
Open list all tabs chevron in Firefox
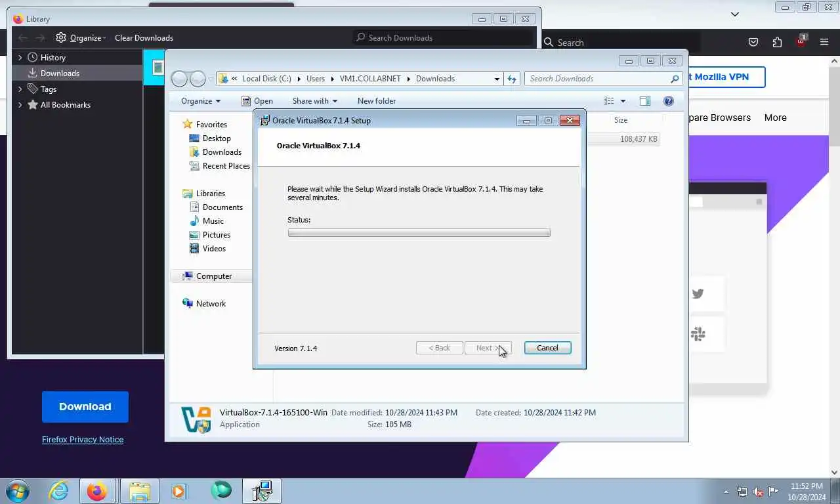click(735, 14)
